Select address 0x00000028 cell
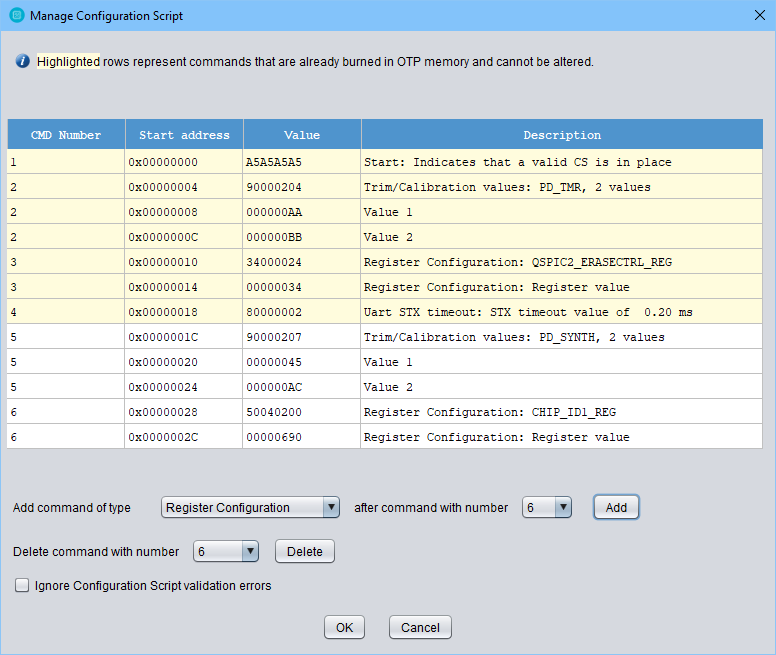The width and height of the screenshot is (776, 655). (x=184, y=412)
